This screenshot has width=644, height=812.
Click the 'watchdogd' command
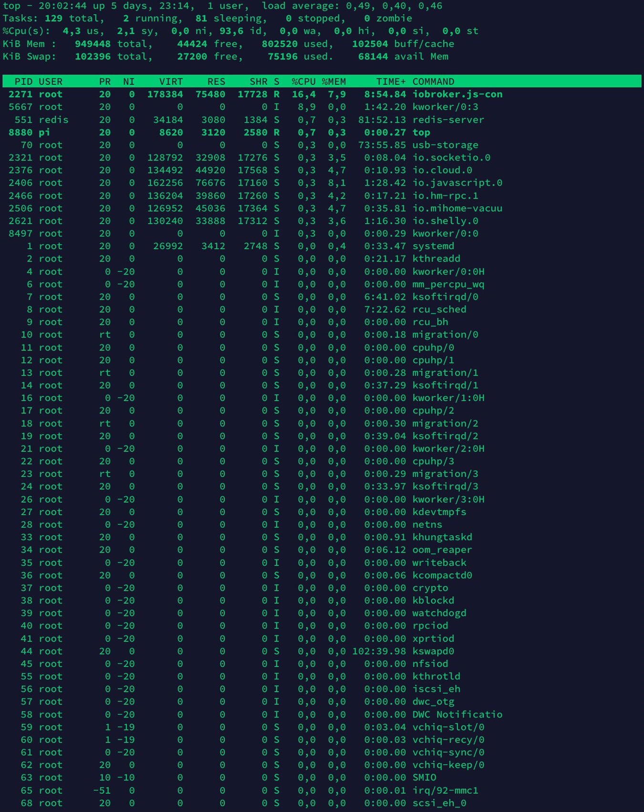[x=439, y=613]
